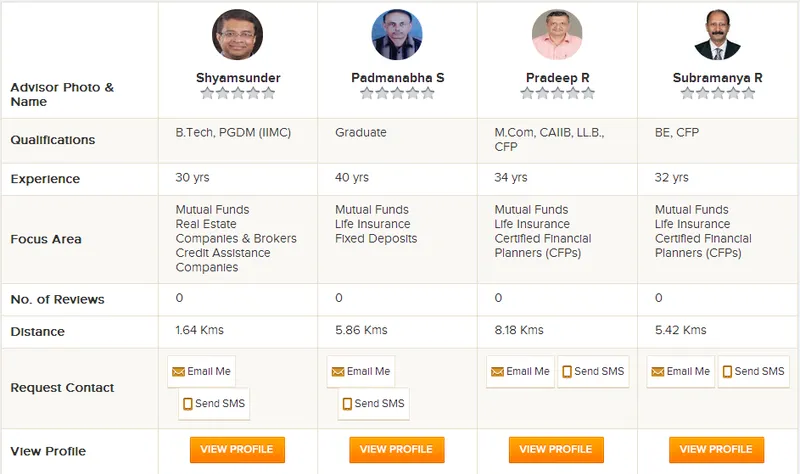The image size is (800, 474).
Task: View Profile of Shyamsunder
Action: click(x=237, y=449)
